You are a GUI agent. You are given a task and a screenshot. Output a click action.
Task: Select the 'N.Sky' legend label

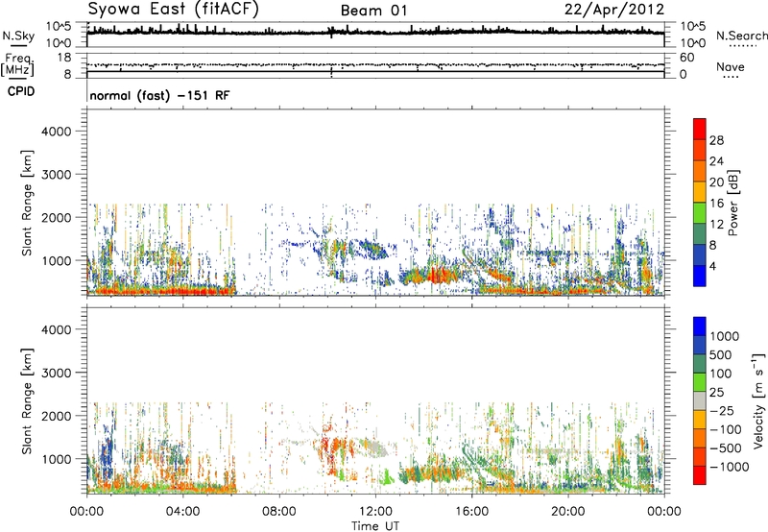(18, 36)
